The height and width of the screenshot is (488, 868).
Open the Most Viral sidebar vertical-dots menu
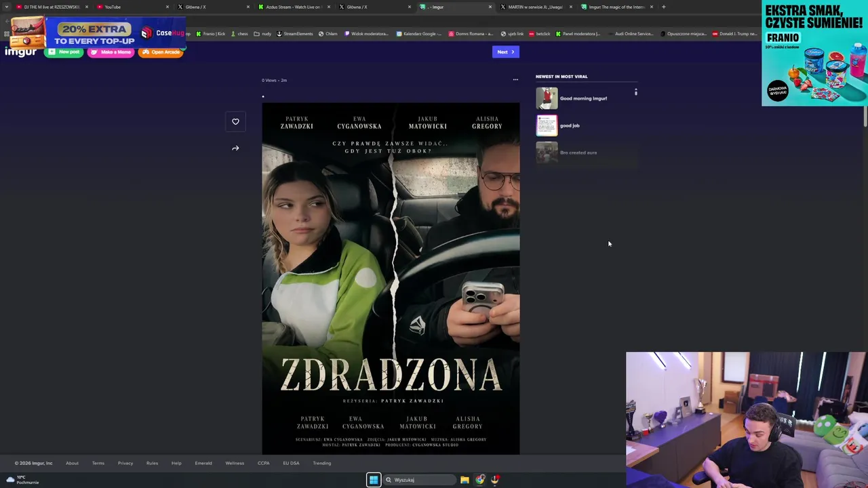pyautogui.click(x=635, y=91)
